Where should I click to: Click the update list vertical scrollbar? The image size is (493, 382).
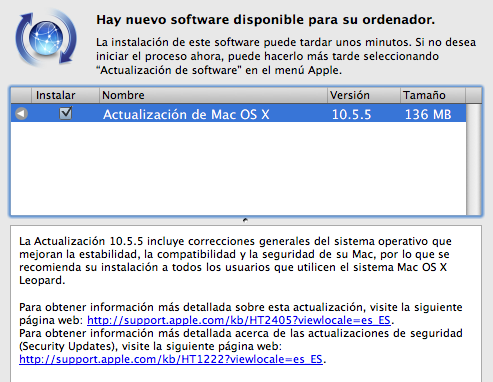tap(473, 159)
